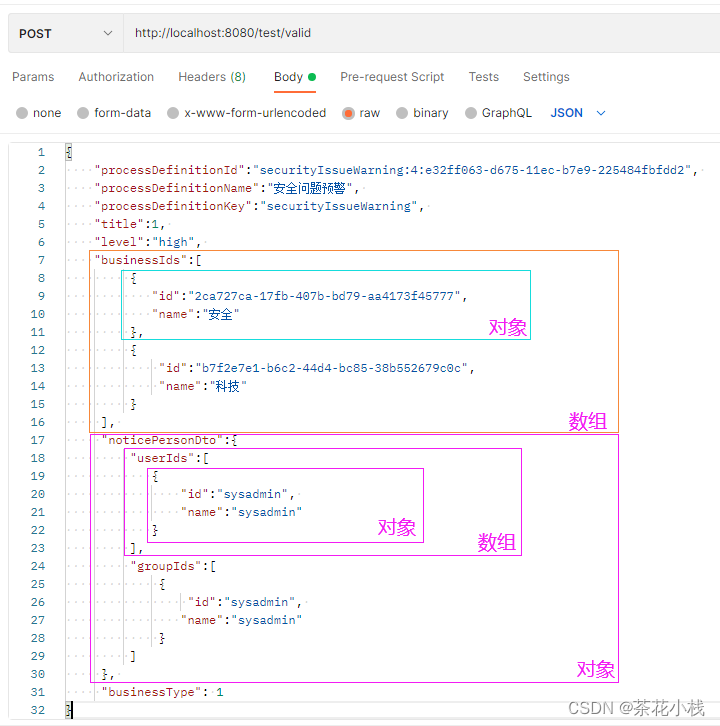Click the "high" value on line 6

point(174,242)
